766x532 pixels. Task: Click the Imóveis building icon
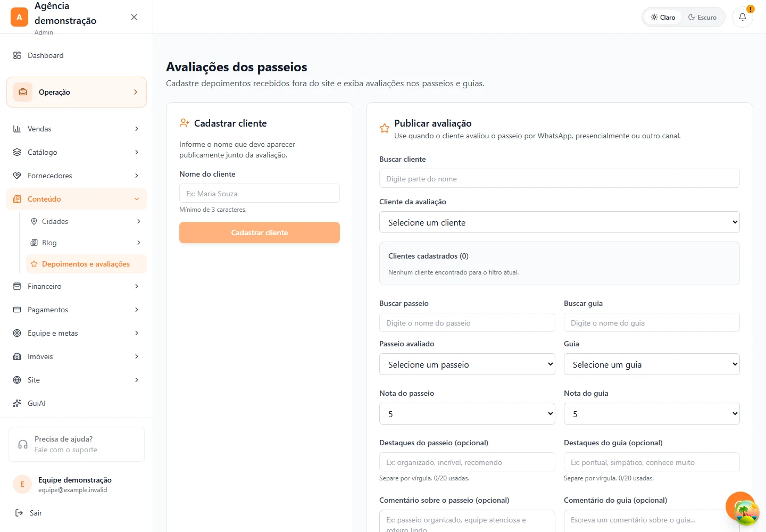pos(17,356)
